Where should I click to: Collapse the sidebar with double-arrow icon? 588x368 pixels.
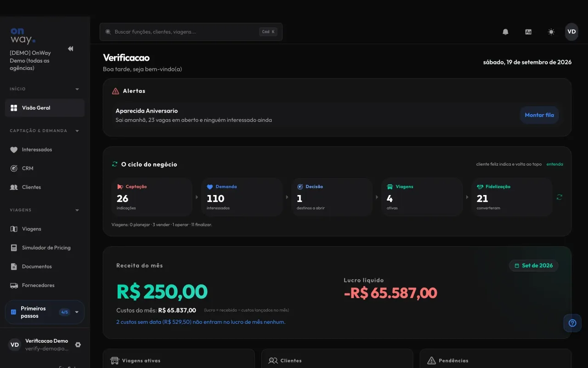coord(70,49)
